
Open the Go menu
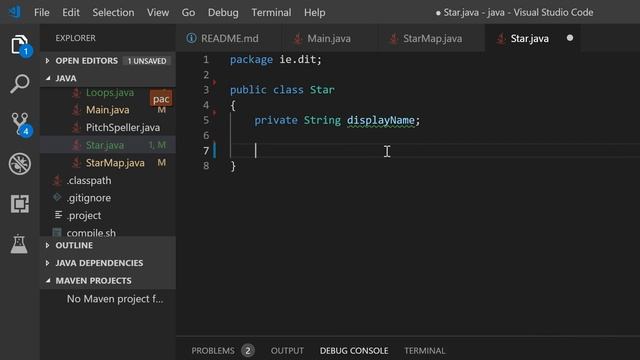(x=188, y=13)
